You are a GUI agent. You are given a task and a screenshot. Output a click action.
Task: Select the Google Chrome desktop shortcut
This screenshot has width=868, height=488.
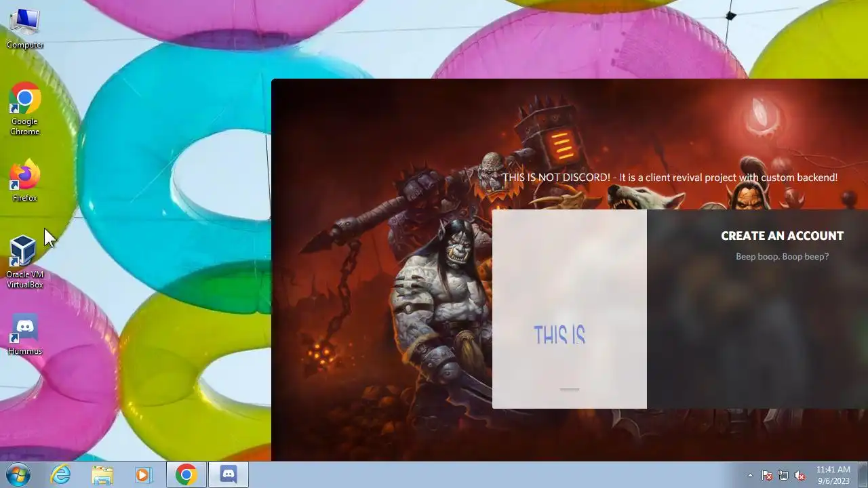(25, 109)
